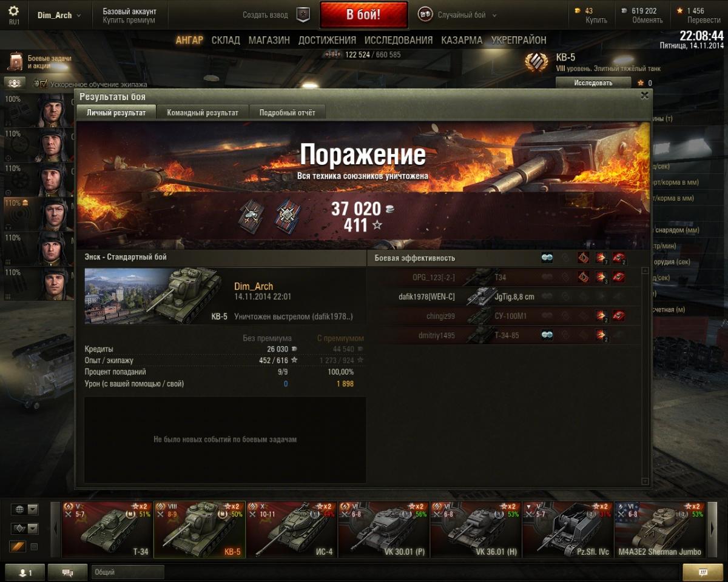The width and height of the screenshot is (728, 582).
Task: Click the notification center icon at bottom right
Action: (703, 572)
